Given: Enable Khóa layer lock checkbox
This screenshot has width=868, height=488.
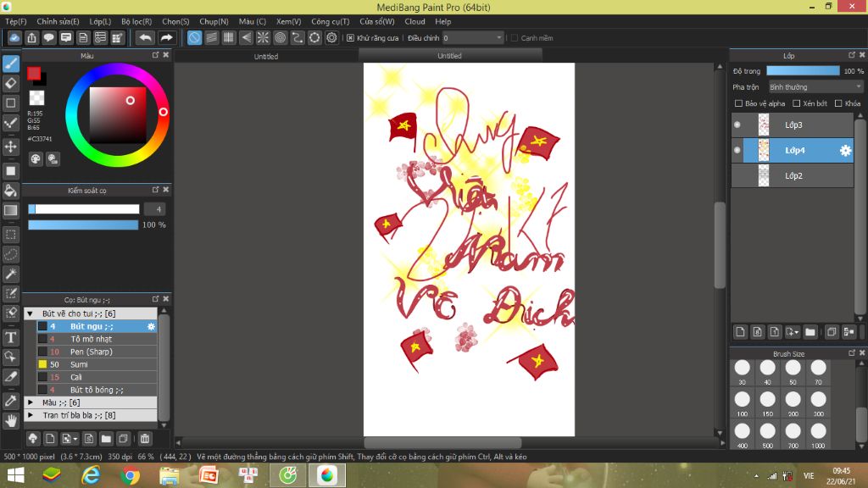Looking at the screenshot, I should 838,103.
